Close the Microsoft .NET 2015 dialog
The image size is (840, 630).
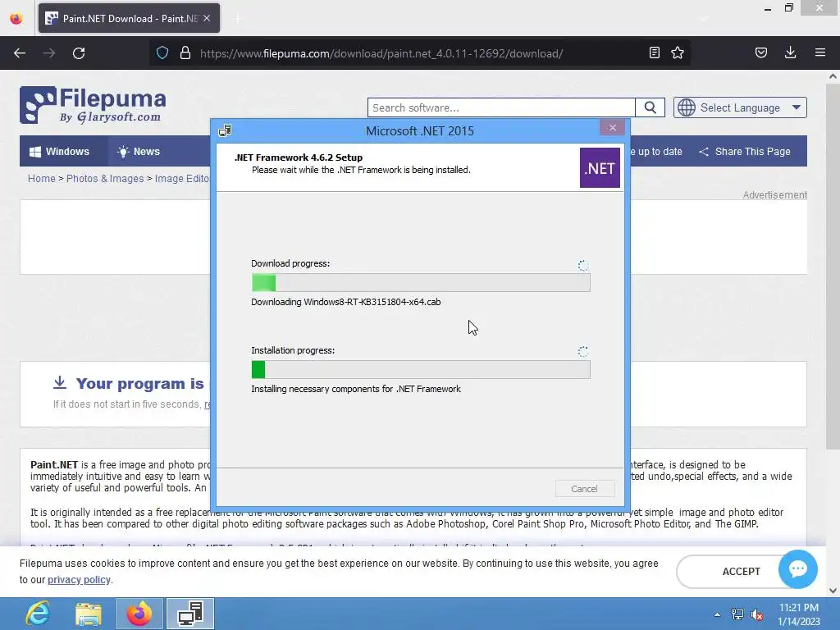[x=612, y=127]
